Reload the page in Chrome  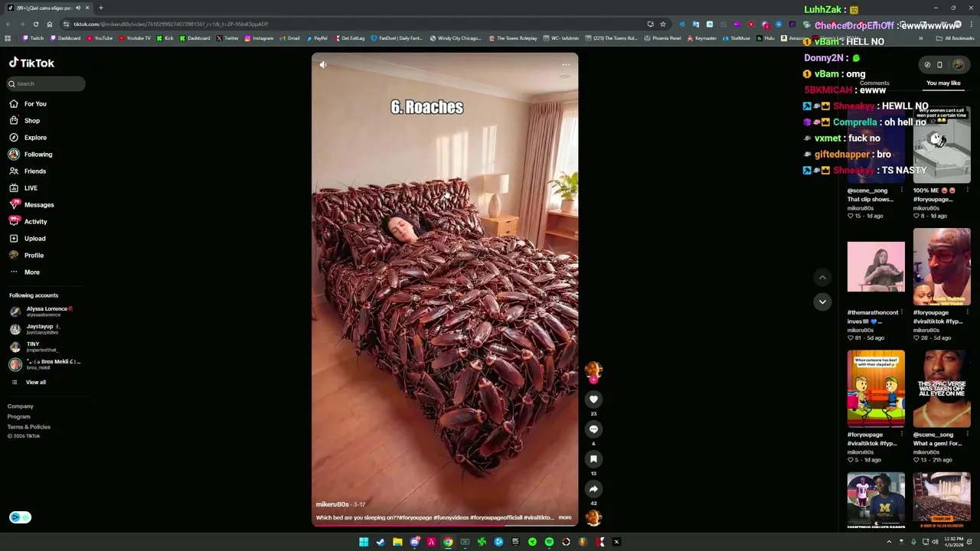[35, 24]
